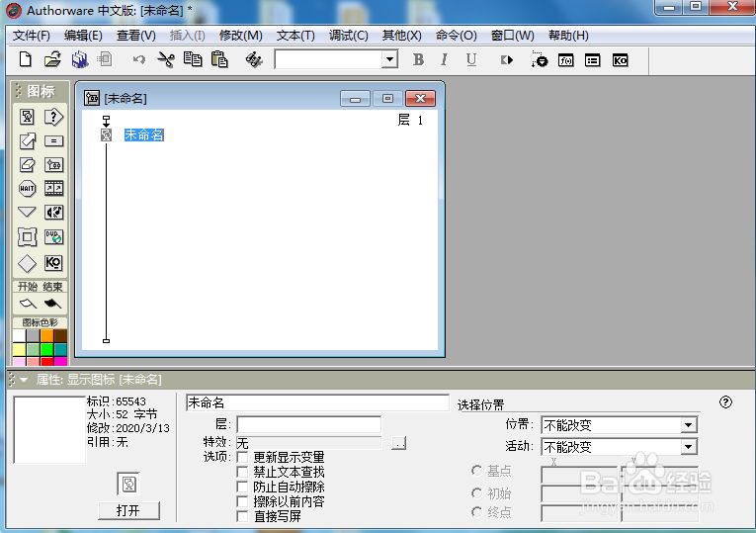Select the Display icon in palette
This screenshot has width=756, height=533.
27,117
